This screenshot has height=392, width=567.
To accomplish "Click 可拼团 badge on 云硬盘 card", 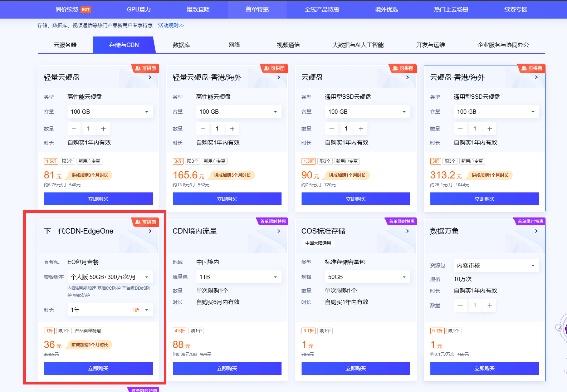I will click(x=403, y=68).
